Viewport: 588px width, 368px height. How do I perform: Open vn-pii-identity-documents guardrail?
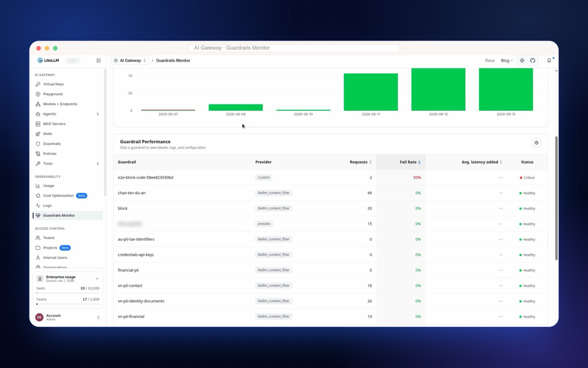point(330,301)
